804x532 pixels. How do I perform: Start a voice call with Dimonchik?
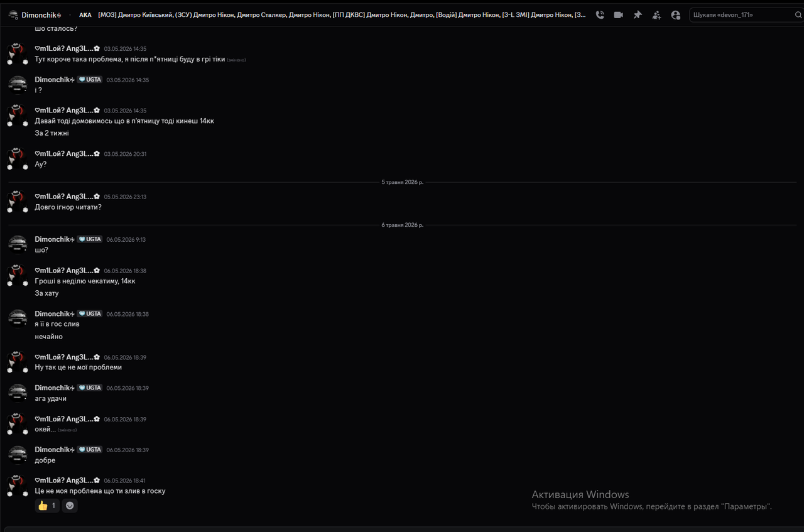coord(600,15)
